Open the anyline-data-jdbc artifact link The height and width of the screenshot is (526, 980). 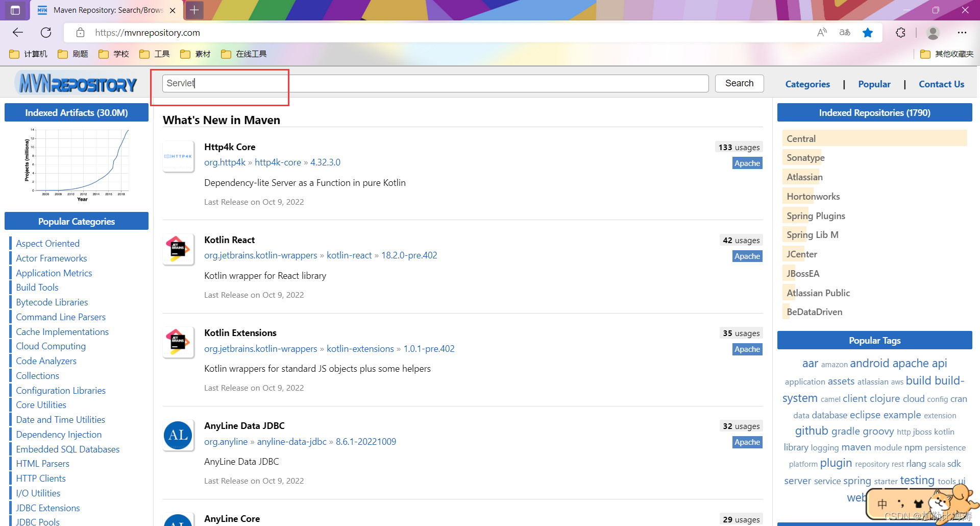click(291, 442)
